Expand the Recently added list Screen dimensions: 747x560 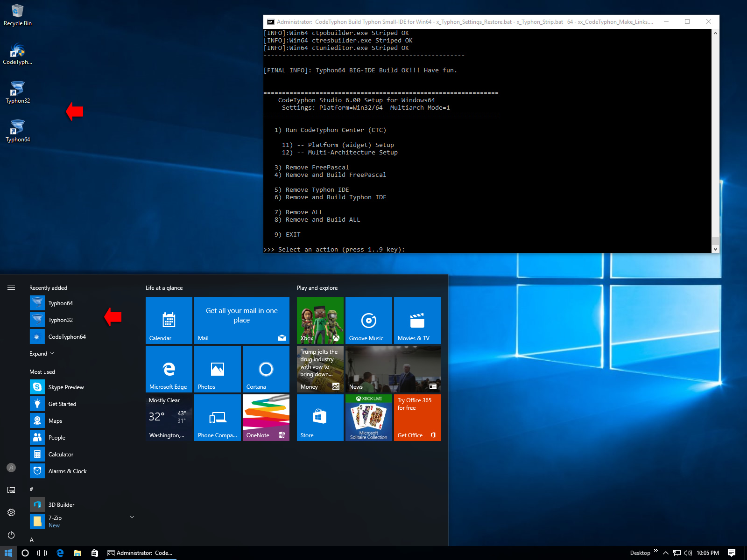tap(42, 354)
